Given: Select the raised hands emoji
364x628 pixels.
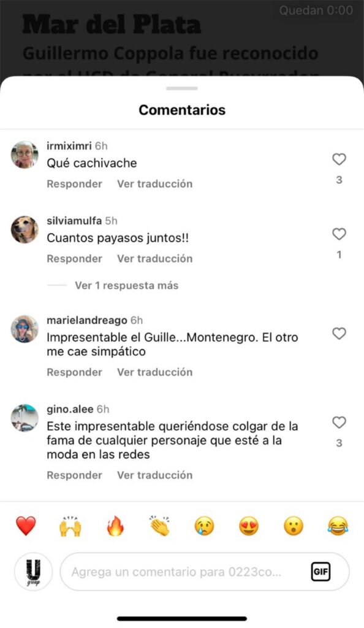Looking at the screenshot, I should point(70,526).
